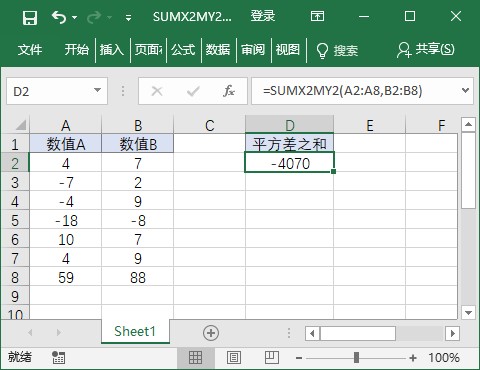This screenshot has height=370, width=480.
Task: Select cell A5 containing -18
Action: click(x=66, y=220)
